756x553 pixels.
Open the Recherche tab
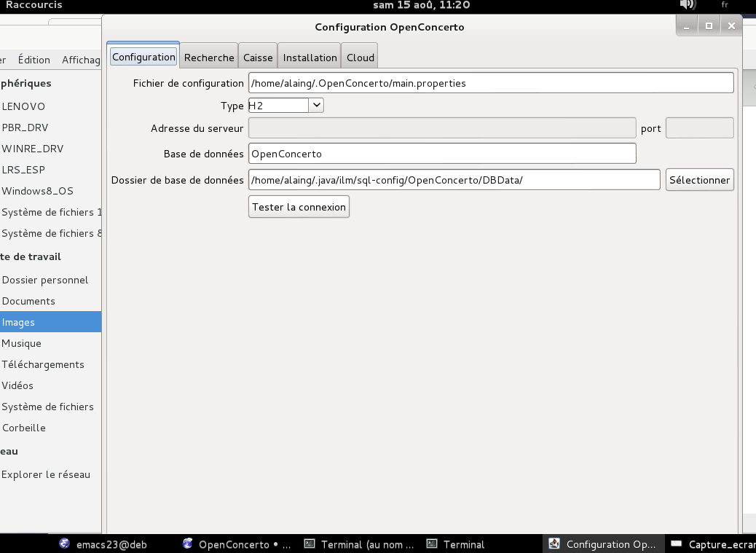click(209, 58)
